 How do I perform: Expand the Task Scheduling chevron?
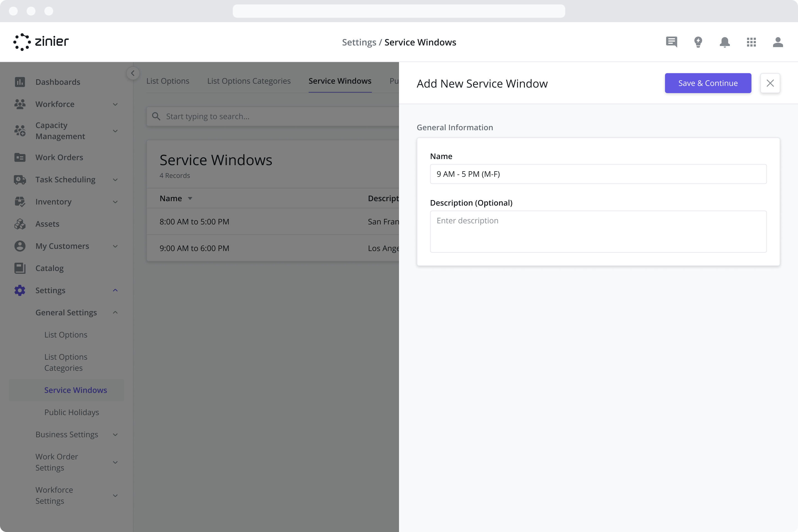115,180
